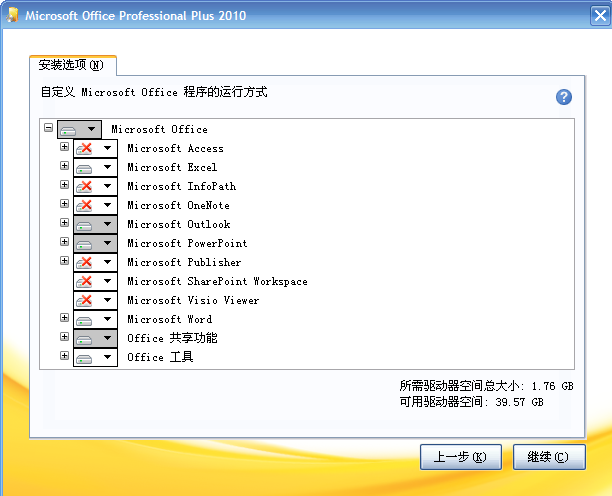Expand the Office 工具 node
This screenshot has width=612, height=496.
tap(64, 356)
